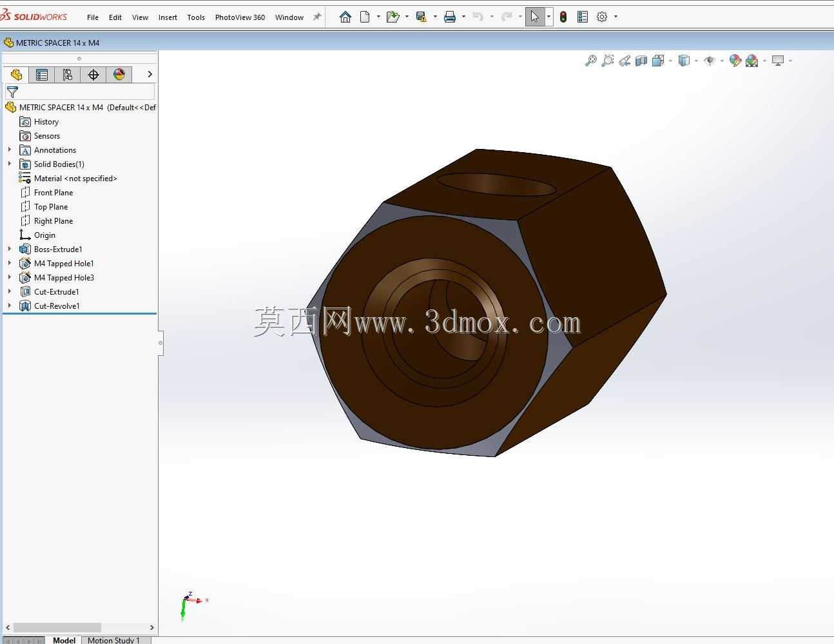Screen dimensions: 834x644
Task: Expand the Cut-Extrude1 feature
Action: [x=10, y=291]
